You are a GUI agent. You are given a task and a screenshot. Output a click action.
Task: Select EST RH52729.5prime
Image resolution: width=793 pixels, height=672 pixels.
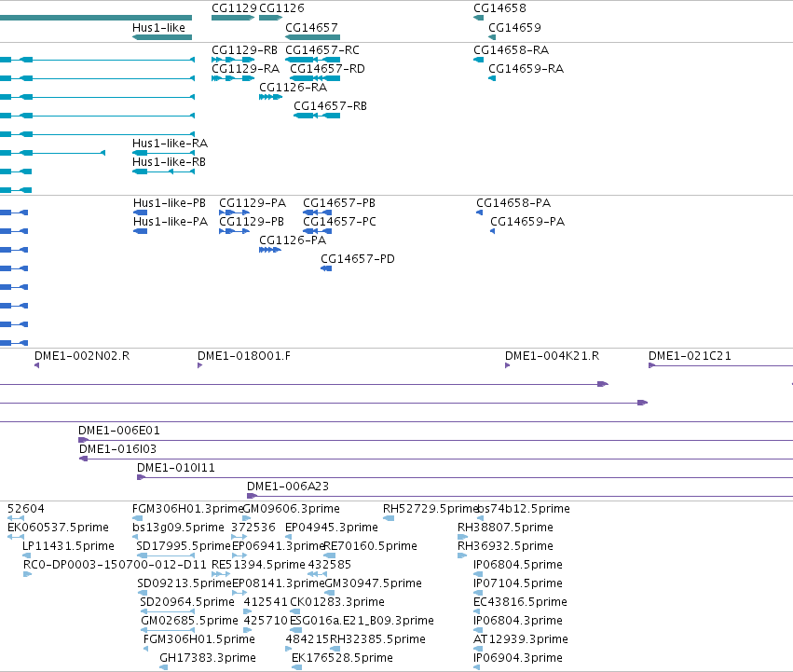[x=431, y=509]
